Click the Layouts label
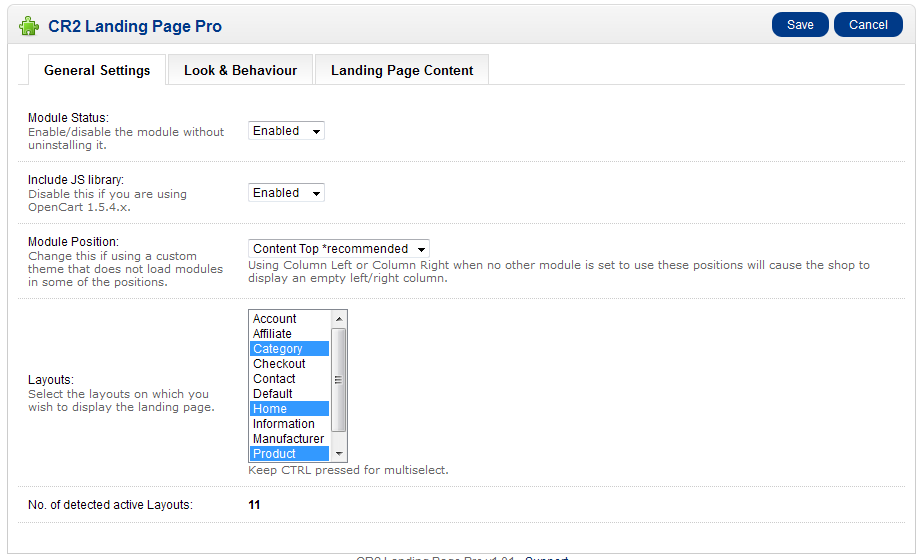Viewport: 920px width, 560px height. tap(51, 380)
